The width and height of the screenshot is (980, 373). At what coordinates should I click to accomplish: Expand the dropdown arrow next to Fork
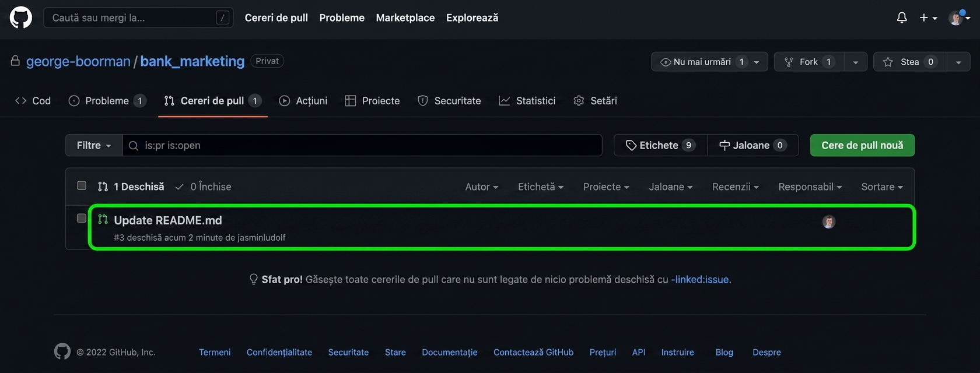click(856, 62)
